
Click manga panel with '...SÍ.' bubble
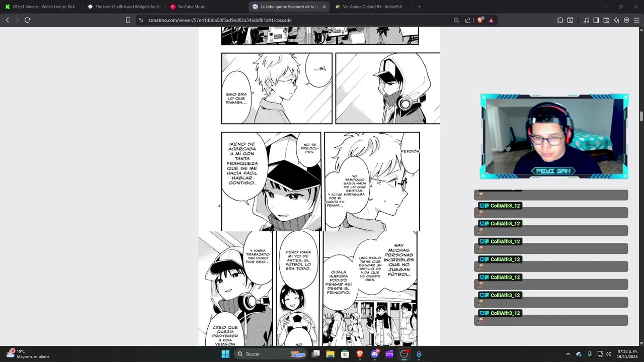pyautogui.click(x=277, y=88)
